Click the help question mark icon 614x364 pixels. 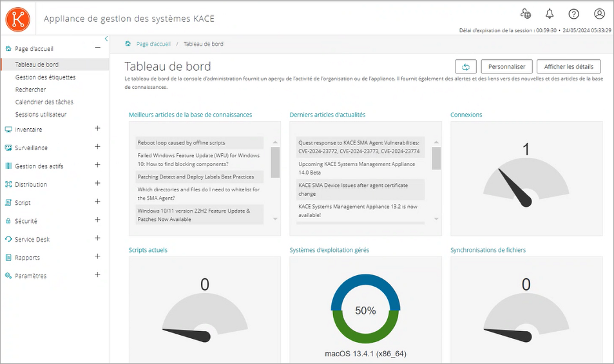tap(573, 14)
